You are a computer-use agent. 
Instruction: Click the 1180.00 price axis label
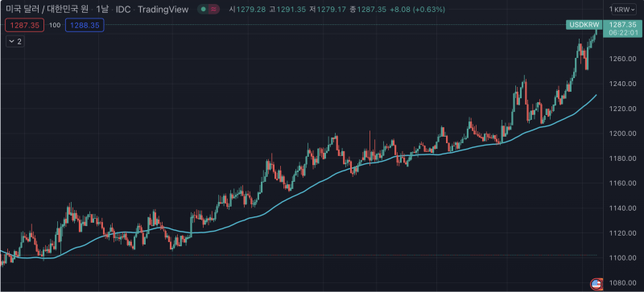click(623, 158)
